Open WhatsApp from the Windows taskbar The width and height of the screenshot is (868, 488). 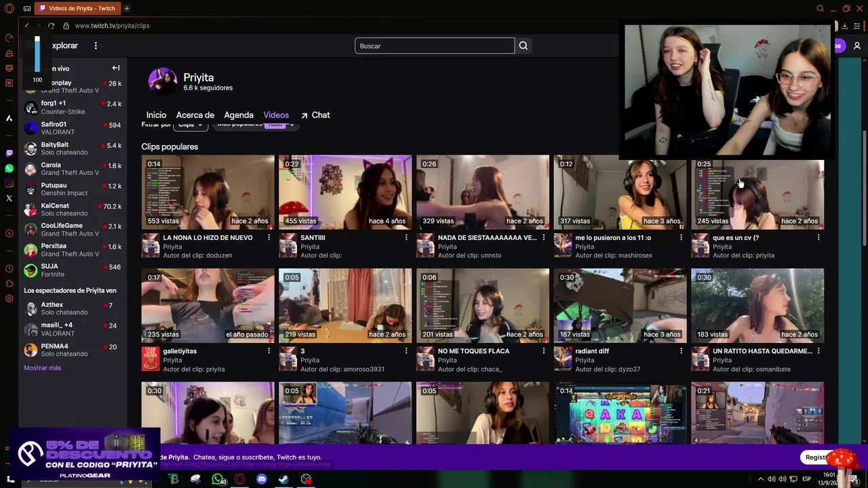click(218, 479)
